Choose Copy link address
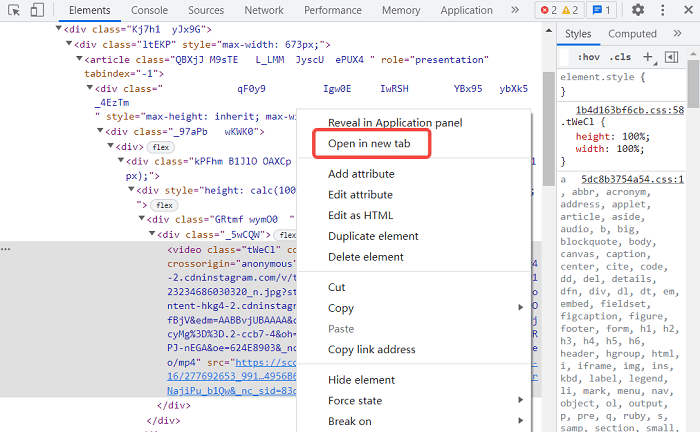 coord(371,350)
